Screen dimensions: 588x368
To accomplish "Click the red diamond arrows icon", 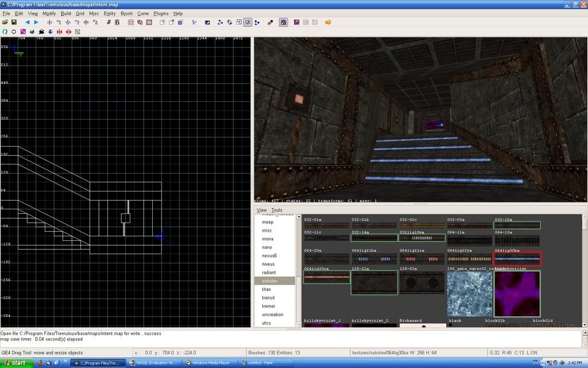I will click(68, 32).
